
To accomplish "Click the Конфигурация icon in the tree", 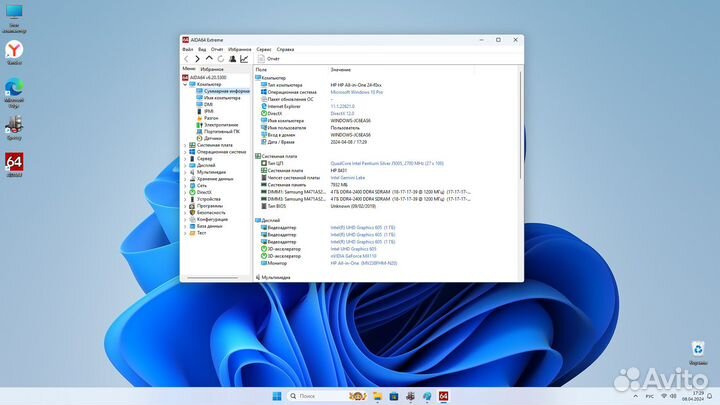I will tap(192, 219).
